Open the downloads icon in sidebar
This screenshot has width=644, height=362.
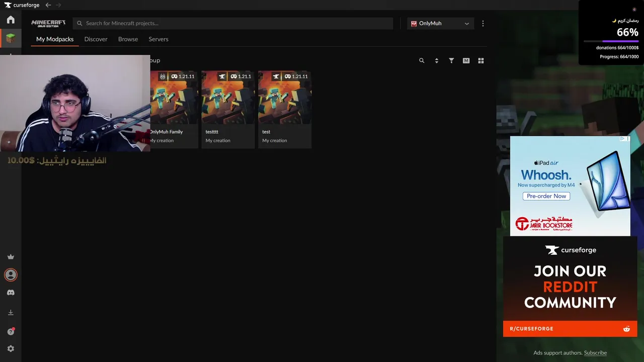coord(11,312)
